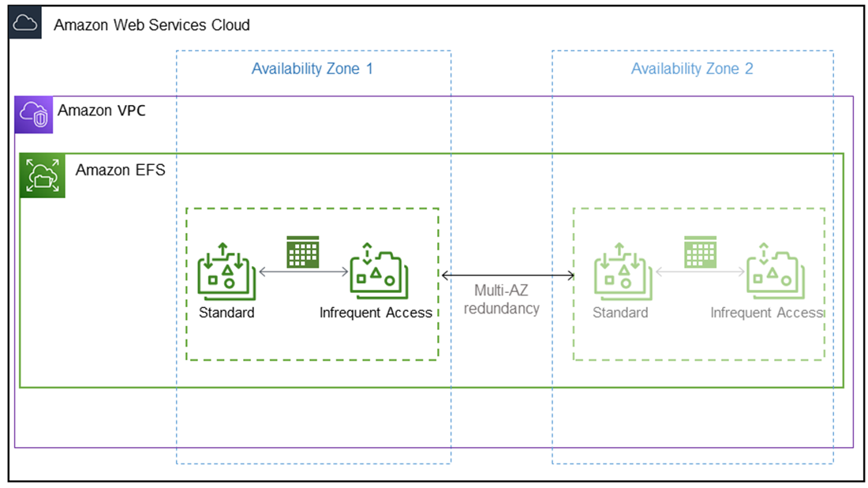Click the Availability Zone 1 heading
The width and height of the screenshot is (868, 488).
[x=312, y=69]
